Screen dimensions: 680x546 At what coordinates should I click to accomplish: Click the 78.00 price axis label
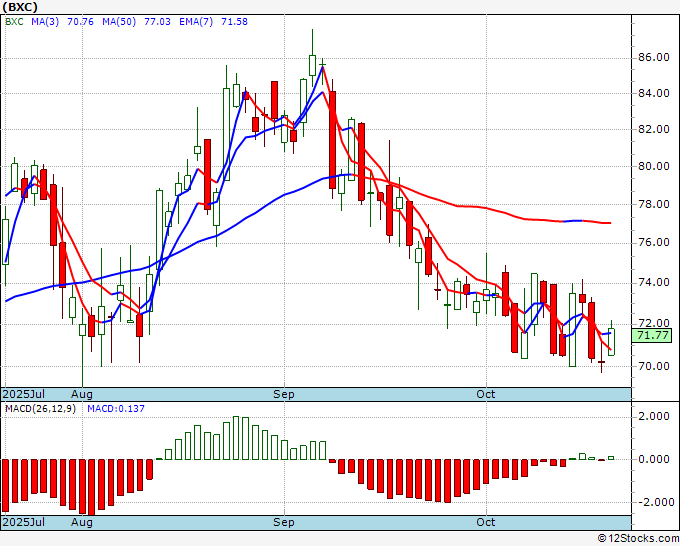653,204
